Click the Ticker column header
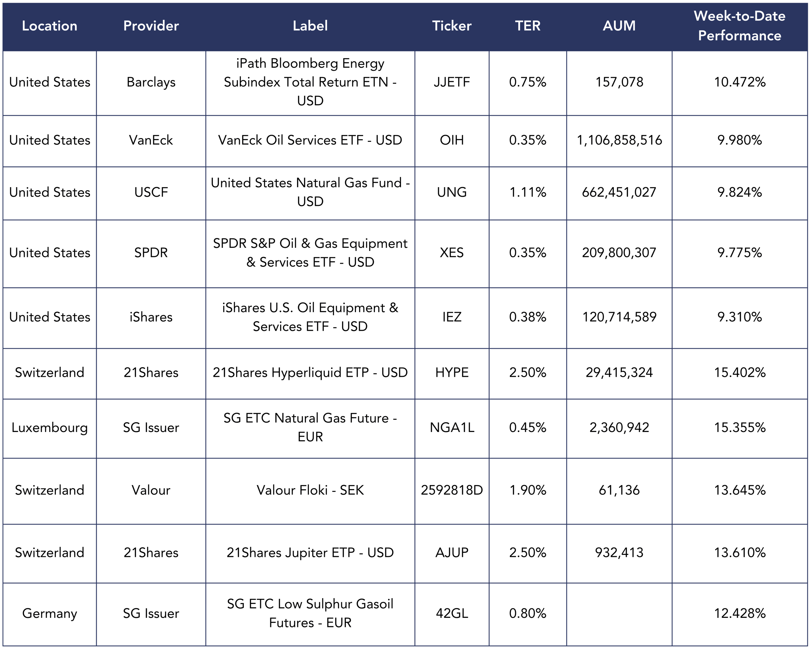Viewport: 812px width, 650px height. pyautogui.click(x=452, y=26)
